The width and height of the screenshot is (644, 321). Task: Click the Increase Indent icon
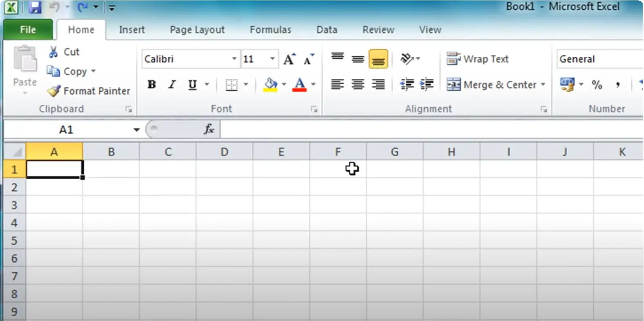click(x=426, y=85)
